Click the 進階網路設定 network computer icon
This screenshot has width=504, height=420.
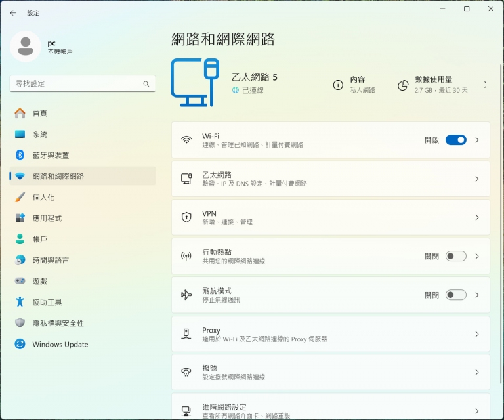(x=186, y=411)
